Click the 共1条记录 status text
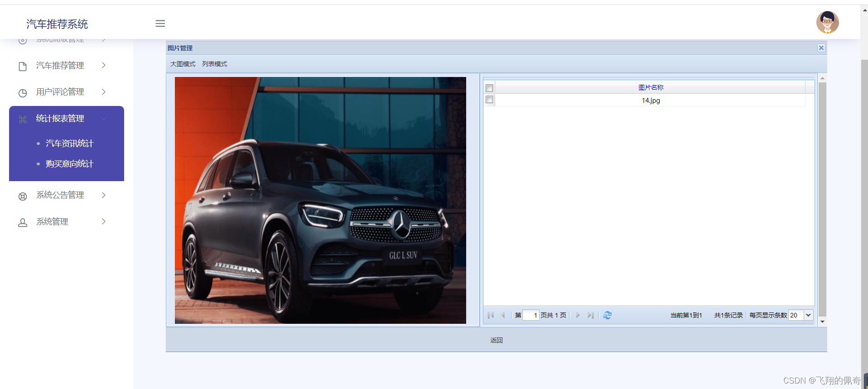 tap(728, 315)
